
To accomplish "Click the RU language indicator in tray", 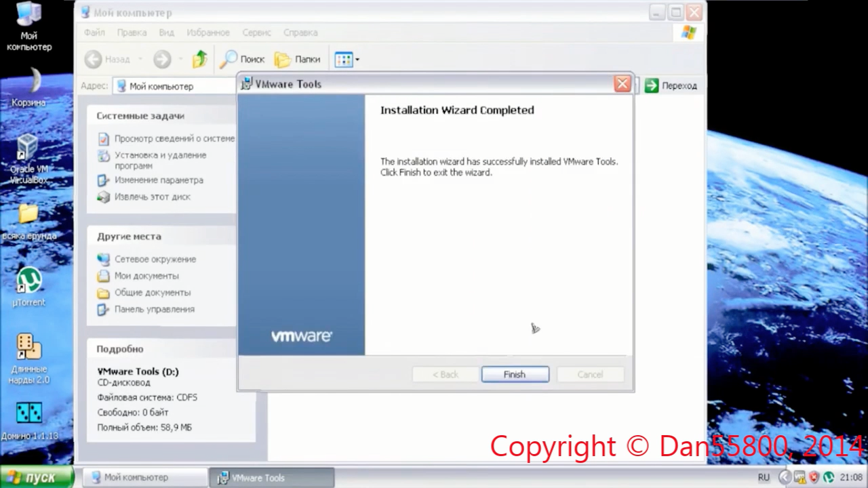I will pyautogui.click(x=764, y=477).
